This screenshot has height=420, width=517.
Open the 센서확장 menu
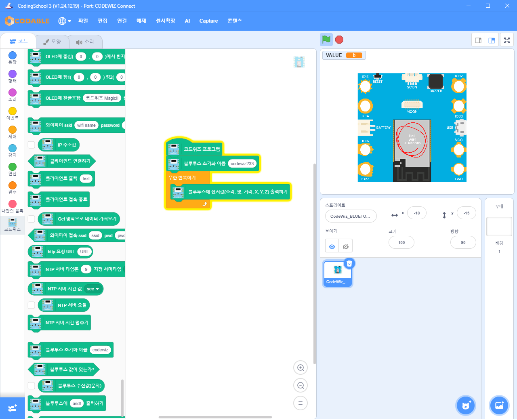point(165,21)
